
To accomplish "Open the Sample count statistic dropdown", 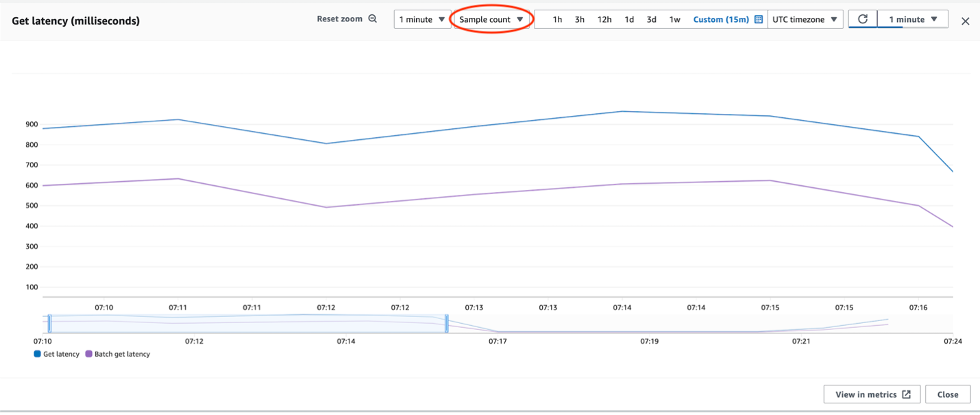I will click(x=491, y=19).
